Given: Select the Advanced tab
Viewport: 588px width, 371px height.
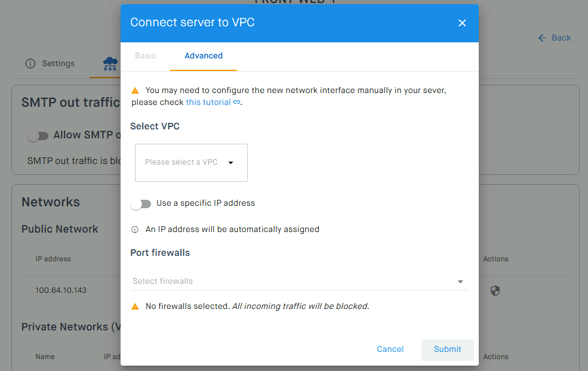Looking at the screenshot, I should (204, 56).
